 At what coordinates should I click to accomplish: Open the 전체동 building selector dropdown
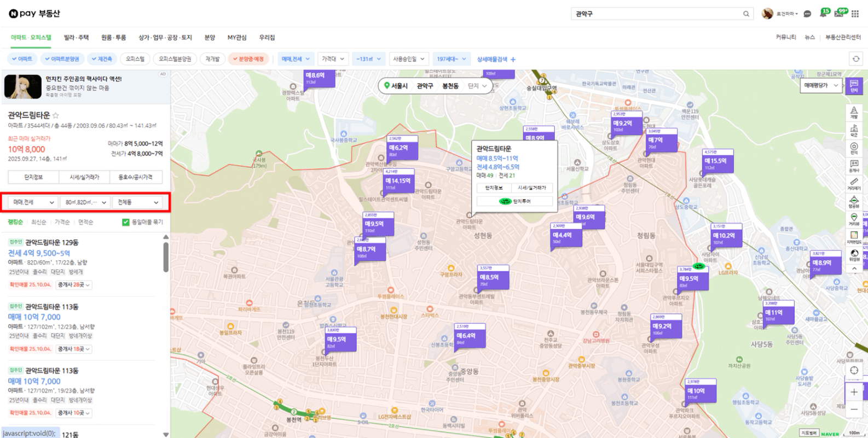[x=138, y=202]
